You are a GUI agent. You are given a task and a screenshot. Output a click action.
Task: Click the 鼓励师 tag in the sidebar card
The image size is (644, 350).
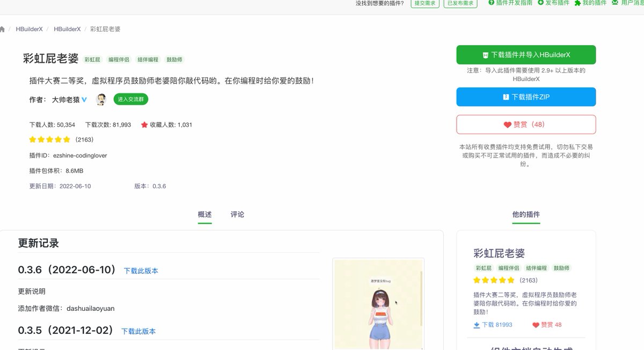pos(562,268)
